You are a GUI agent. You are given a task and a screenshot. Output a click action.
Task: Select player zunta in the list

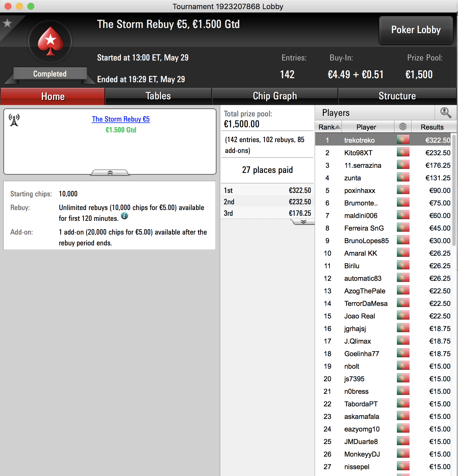383,178
